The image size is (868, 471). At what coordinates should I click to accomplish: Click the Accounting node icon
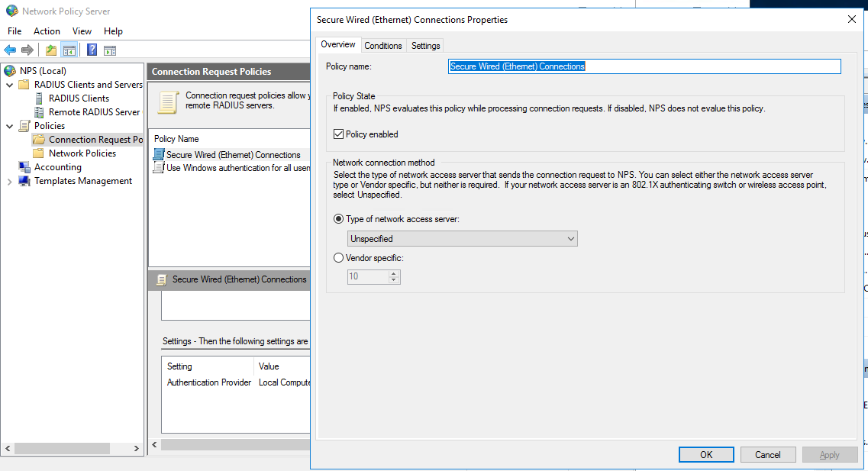click(24, 167)
